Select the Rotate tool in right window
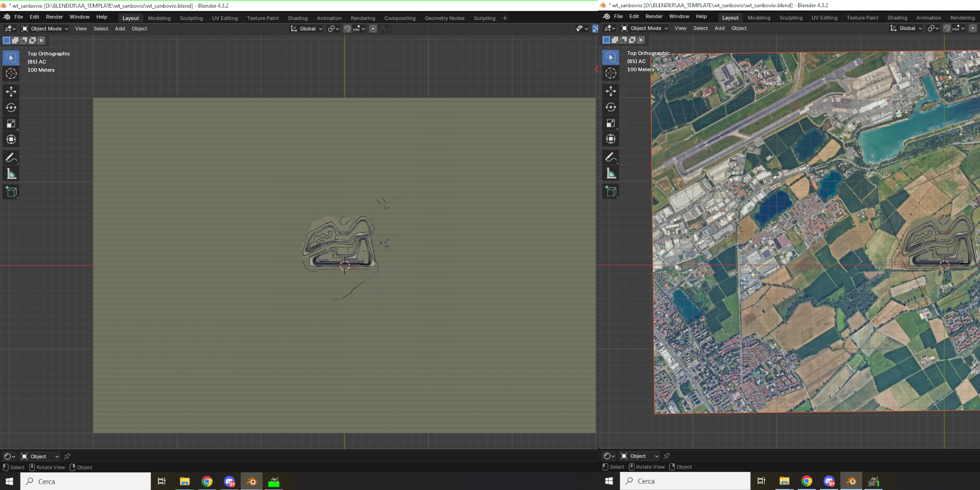The height and width of the screenshot is (490, 980). pos(611,107)
